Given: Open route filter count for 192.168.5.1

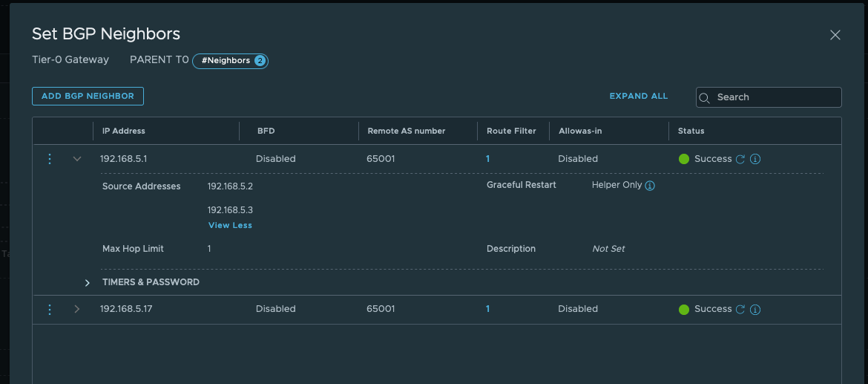Looking at the screenshot, I should coord(487,159).
